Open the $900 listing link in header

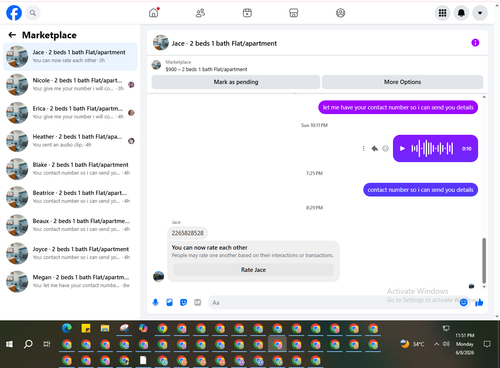(x=206, y=69)
